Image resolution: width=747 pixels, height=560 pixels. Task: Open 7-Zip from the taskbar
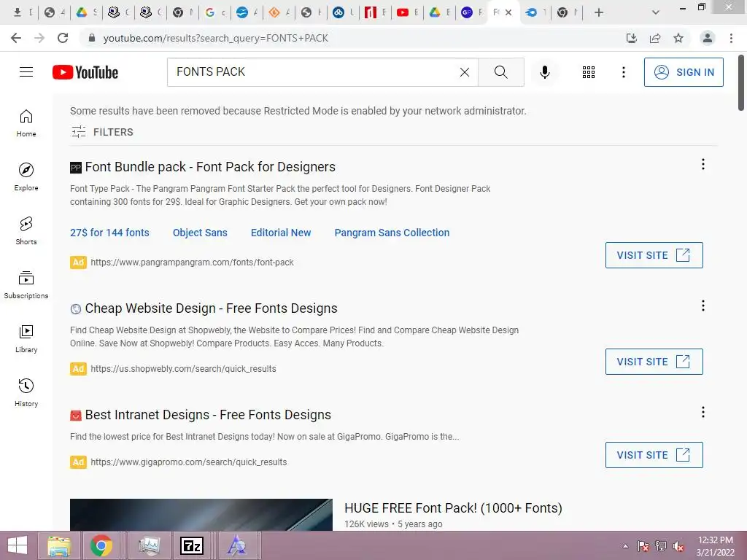(x=192, y=545)
